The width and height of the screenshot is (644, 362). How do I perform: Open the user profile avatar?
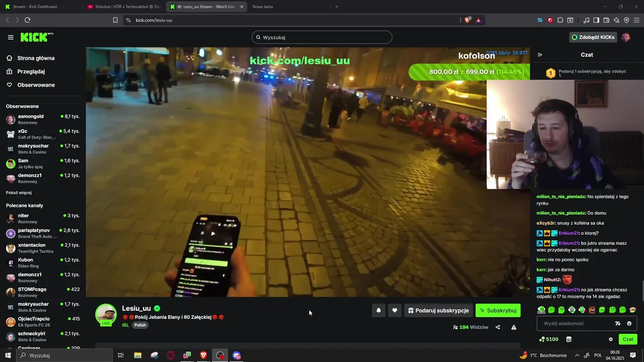[x=625, y=37]
